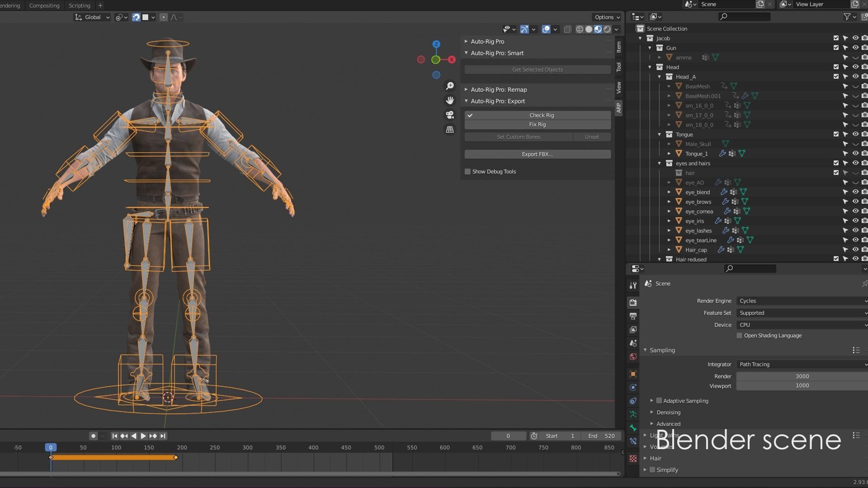Enable Show Debug Tools checkbox
The width and height of the screenshot is (868, 488).
click(x=467, y=172)
